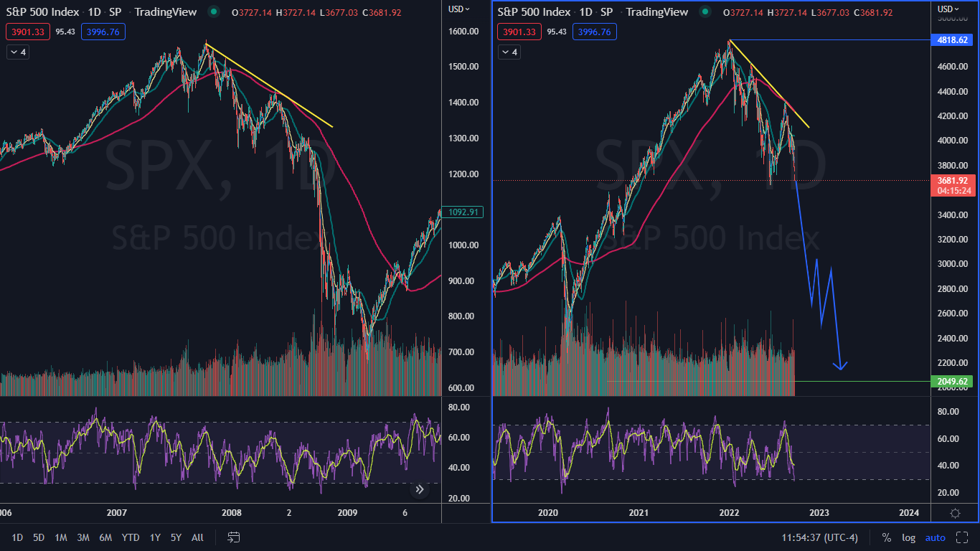Select the YTD time range
This screenshot has width=980, height=551.
tap(131, 537)
